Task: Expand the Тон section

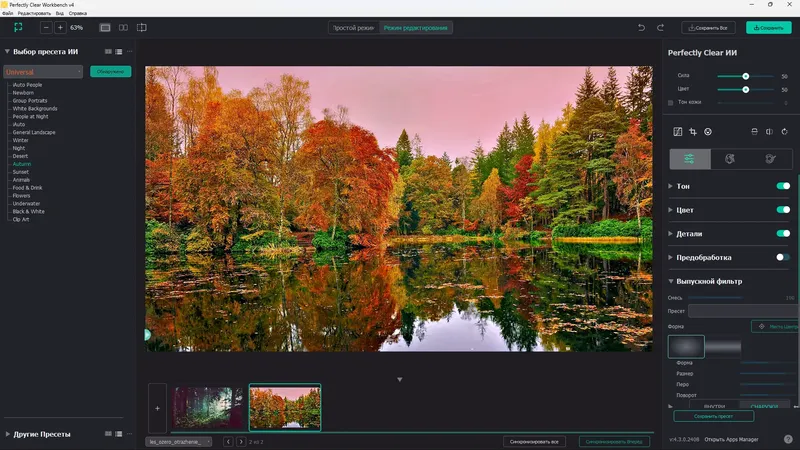Action: tap(670, 186)
